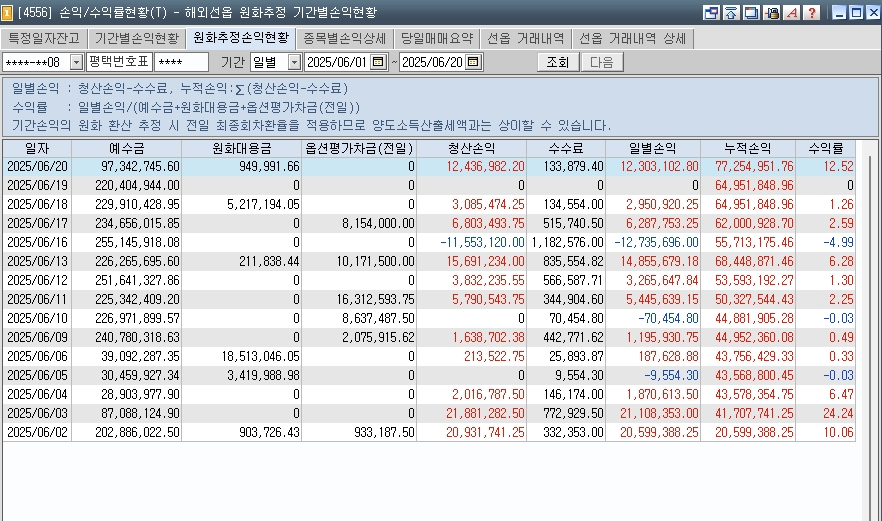The image size is (882, 521).
Task: Click the loss value -11,553,120.00
Action: click(482, 242)
